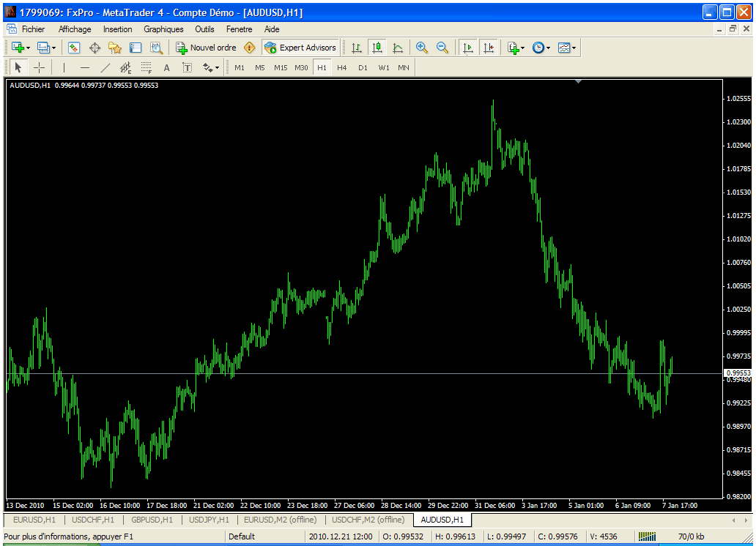Viewport: 756px width, 546px height.
Task: Click the Nouvel ordre button
Action: 206,48
